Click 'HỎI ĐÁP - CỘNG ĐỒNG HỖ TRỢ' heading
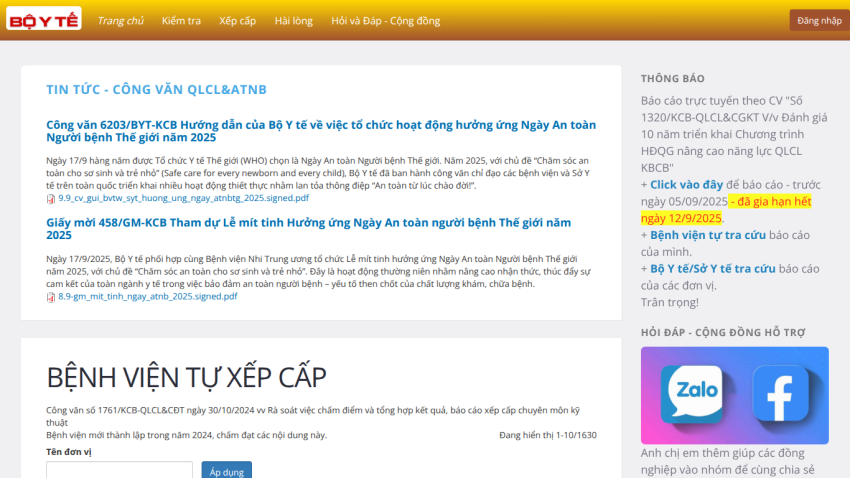The height and width of the screenshot is (478, 850). [723, 332]
